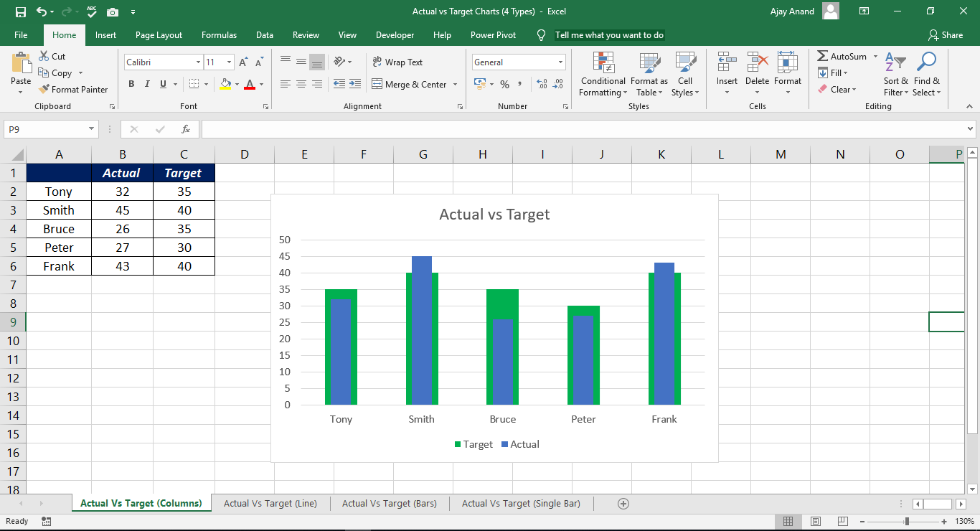Toggle italic formatting
The image size is (980, 531).
point(147,84)
